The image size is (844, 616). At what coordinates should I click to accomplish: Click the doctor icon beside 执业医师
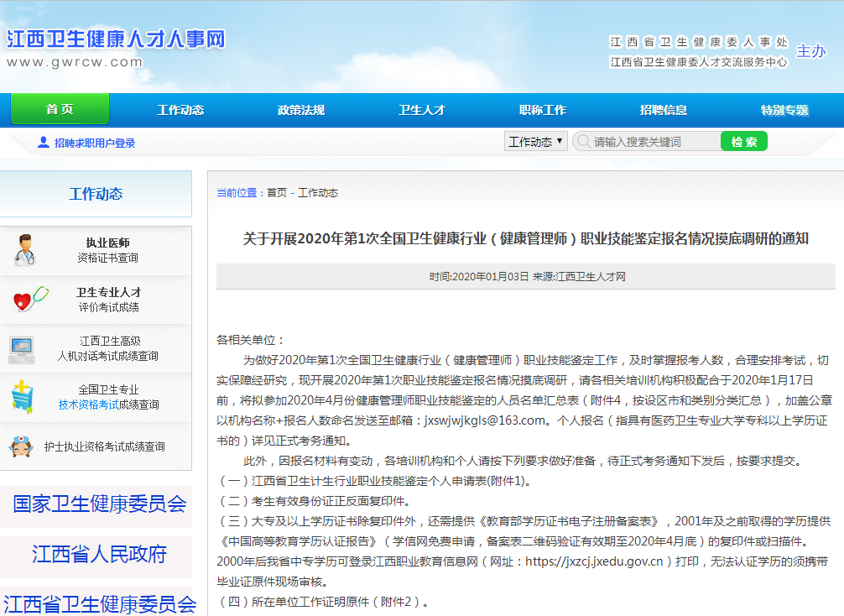point(25,251)
